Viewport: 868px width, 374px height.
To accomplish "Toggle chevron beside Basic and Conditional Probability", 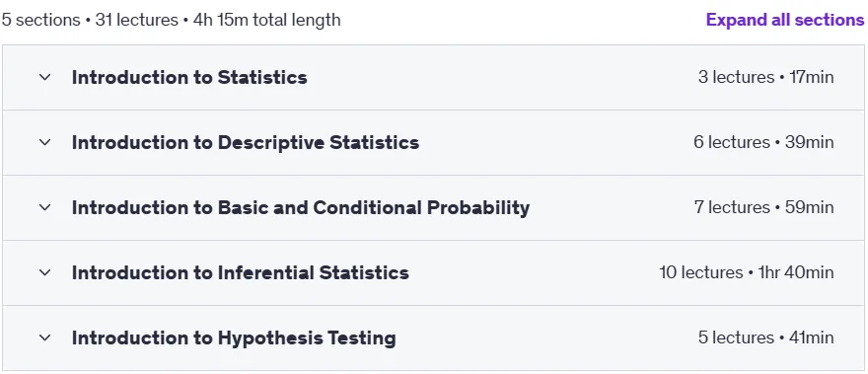I will tap(44, 207).
